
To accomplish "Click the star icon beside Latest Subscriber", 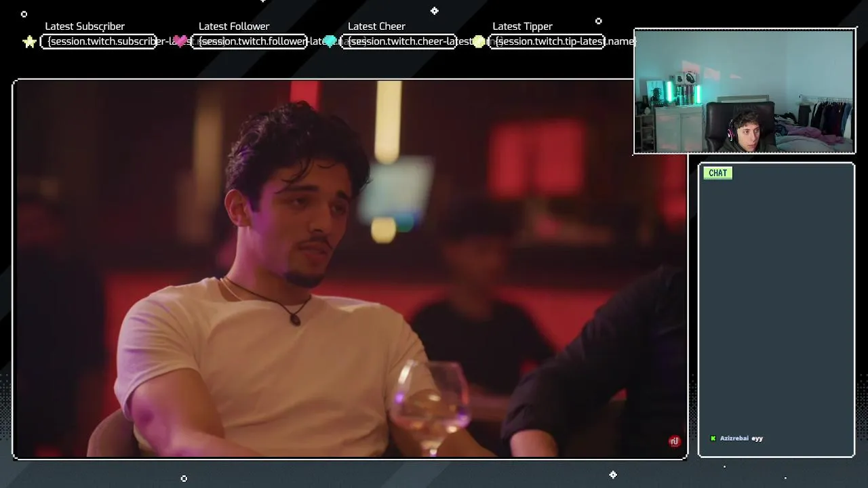I will tap(29, 42).
